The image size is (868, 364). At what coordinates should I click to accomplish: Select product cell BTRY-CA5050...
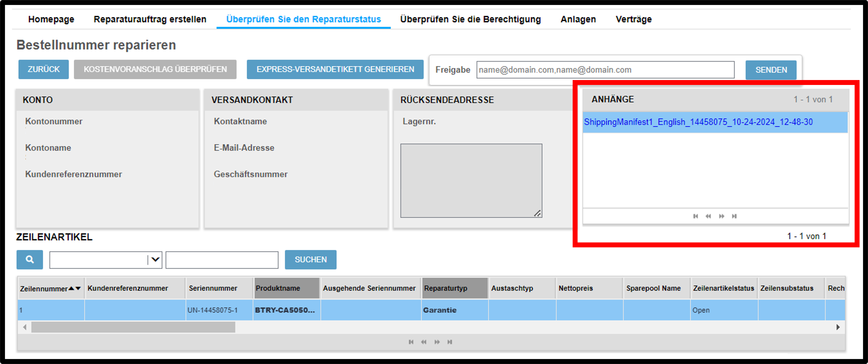point(286,310)
